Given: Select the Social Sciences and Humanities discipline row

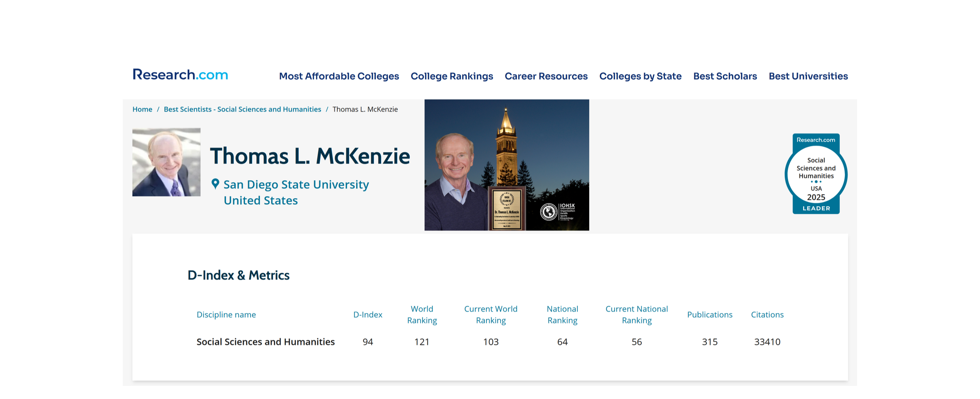Looking at the screenshot, I should pyautogui.click(x=265, y=342).
